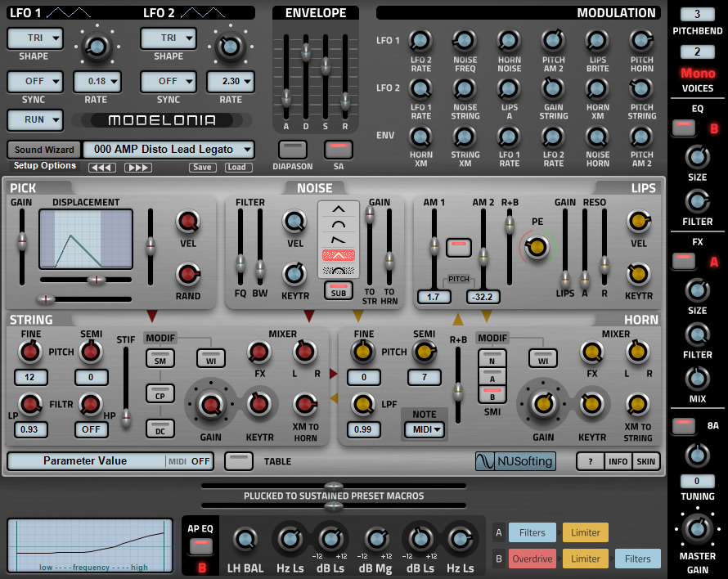The width and height of the screenshot is (728, 579).
Task: Select the top noise filter shape icon
Action: pos(339,209)
